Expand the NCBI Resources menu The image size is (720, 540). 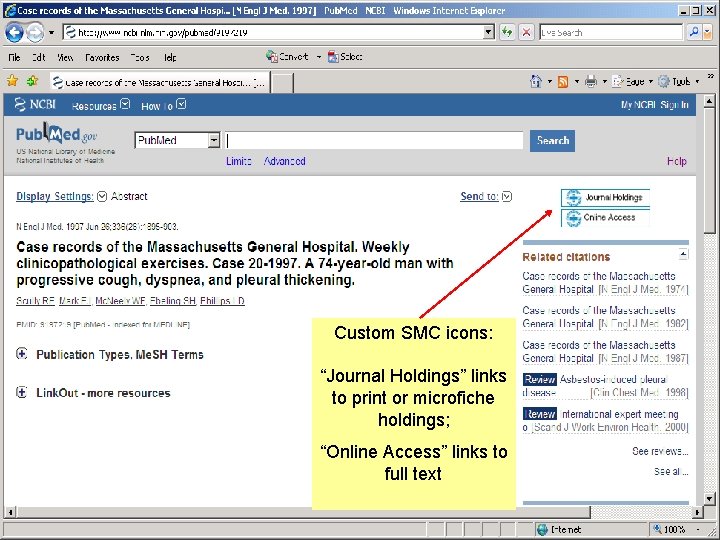(x=101, y=106)
